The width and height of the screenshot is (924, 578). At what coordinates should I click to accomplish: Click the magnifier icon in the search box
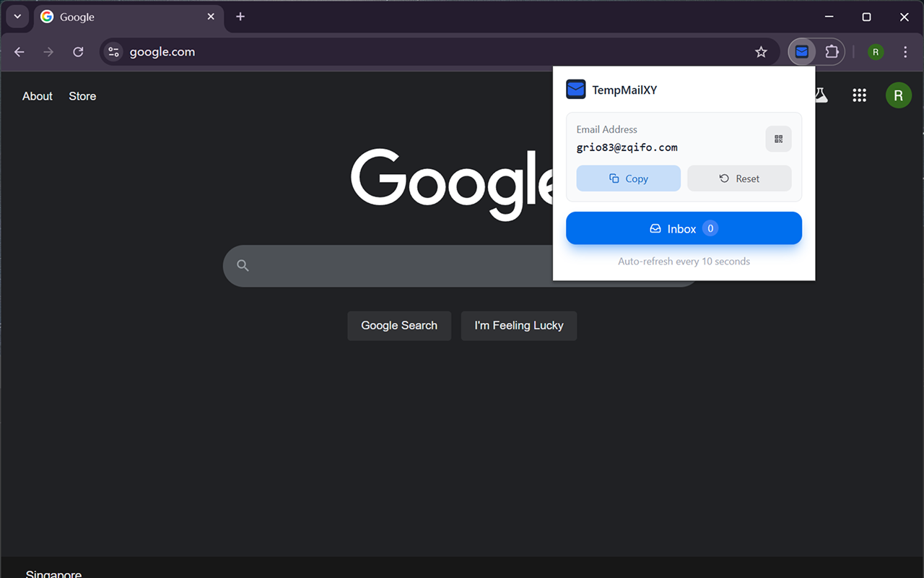point(243,266)
